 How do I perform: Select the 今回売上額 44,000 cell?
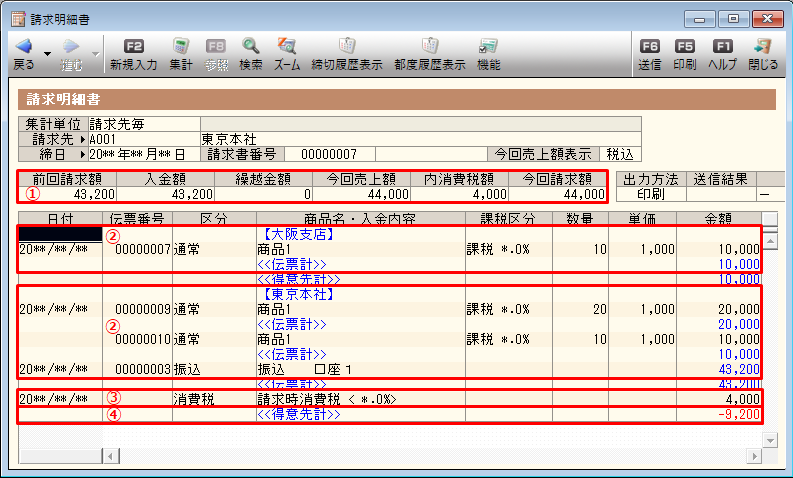click(362, 194)
